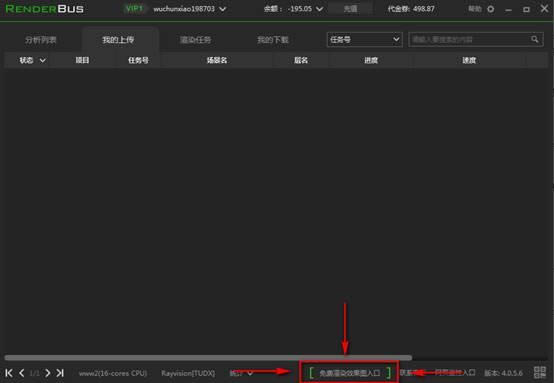Go to the previous page
554x383 pixels.
22,373
